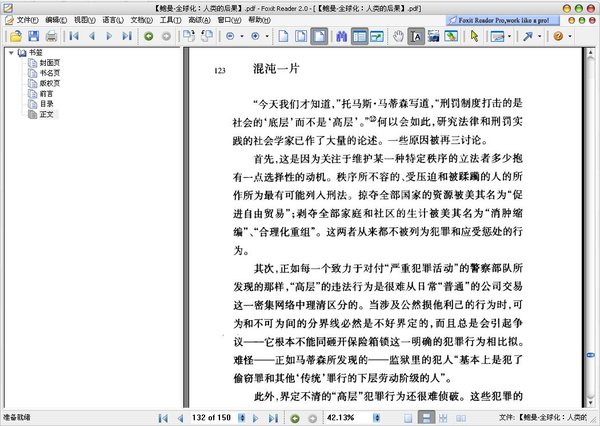Go to first page via toolbar
The height and width of the screenshot is (426, 600).
tap(74, 36)
